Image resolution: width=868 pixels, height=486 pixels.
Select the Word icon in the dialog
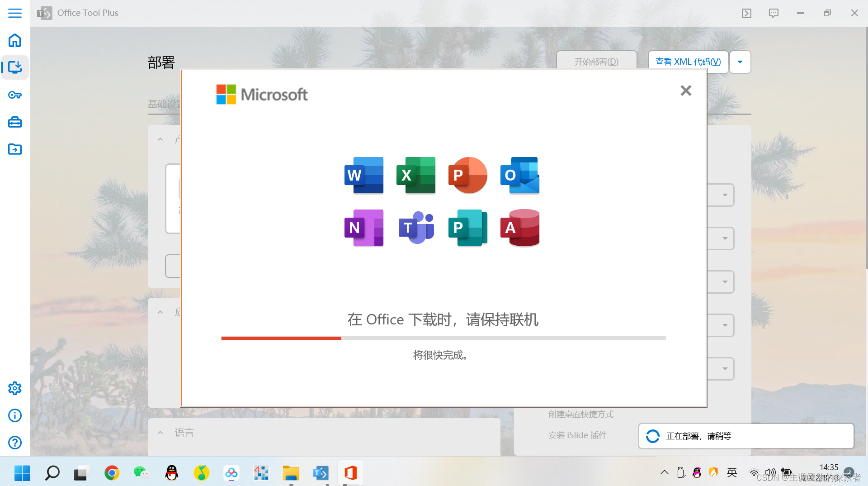coord(364,176)
